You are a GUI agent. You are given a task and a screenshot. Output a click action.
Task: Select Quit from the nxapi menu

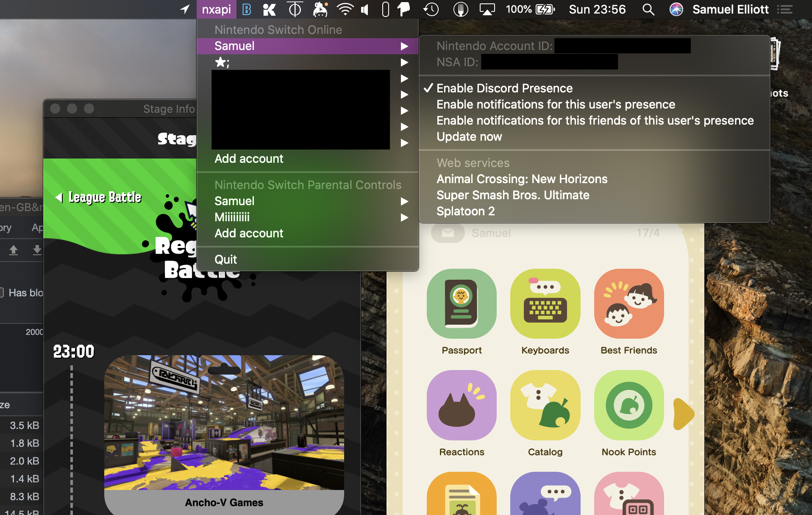coord(225,259)
